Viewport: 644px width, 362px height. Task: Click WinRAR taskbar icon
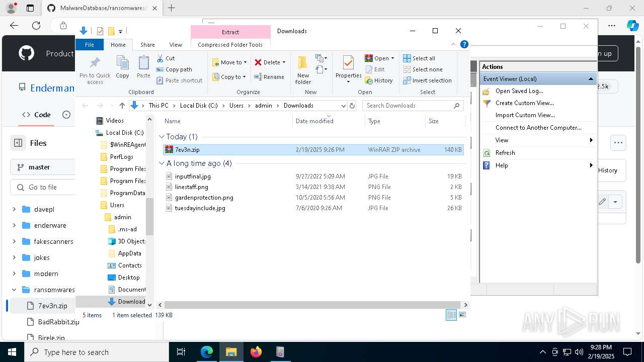[280, 352]
